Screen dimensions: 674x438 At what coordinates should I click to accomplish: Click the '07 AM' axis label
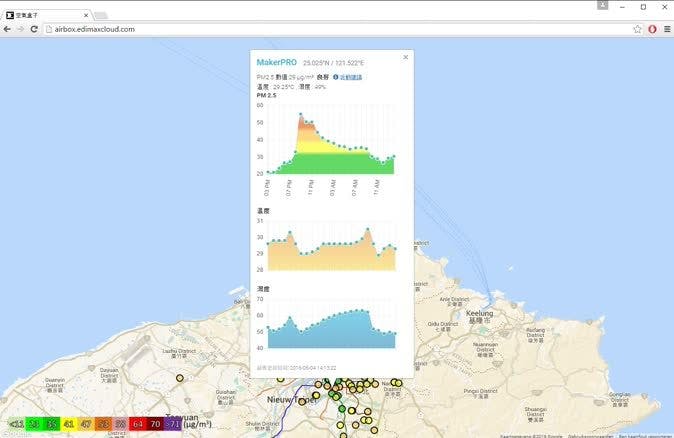coord(354,188)
